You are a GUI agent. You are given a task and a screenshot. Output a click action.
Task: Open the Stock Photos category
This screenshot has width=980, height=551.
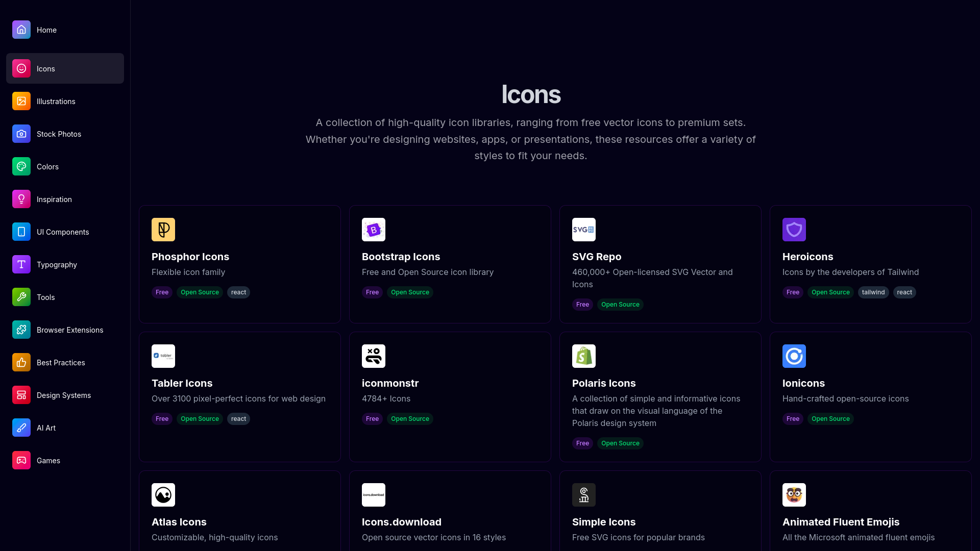pos(65,134)
